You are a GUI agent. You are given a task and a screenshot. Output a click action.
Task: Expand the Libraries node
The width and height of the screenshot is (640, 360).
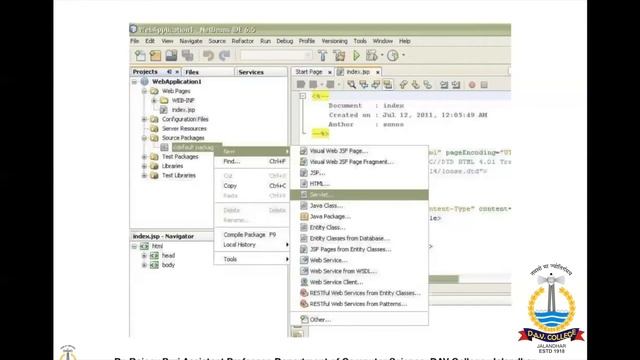click(144, 166)
